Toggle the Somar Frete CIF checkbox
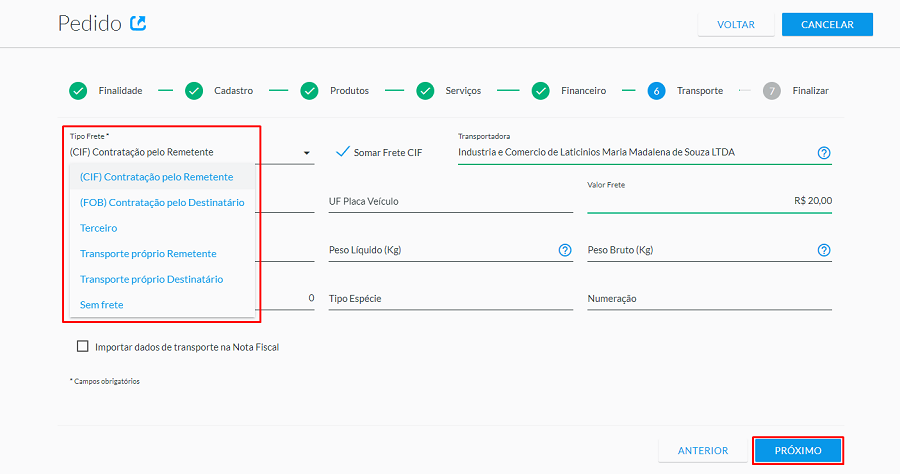Viewport: 900px width, 474px height. point(343,152)
